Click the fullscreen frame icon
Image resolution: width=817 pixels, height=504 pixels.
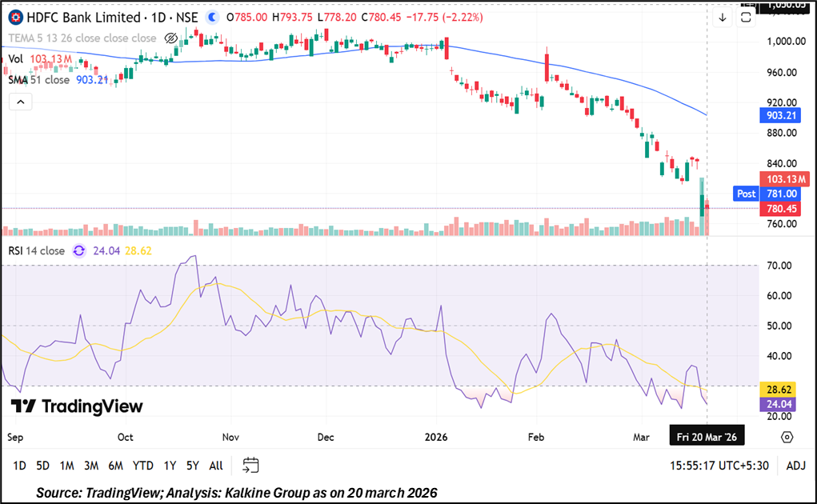tap(747, 18)
